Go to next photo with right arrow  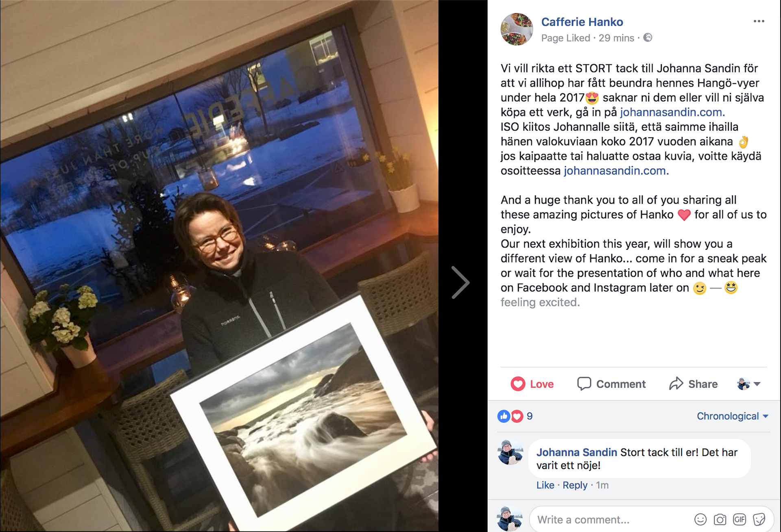[460, 282]
